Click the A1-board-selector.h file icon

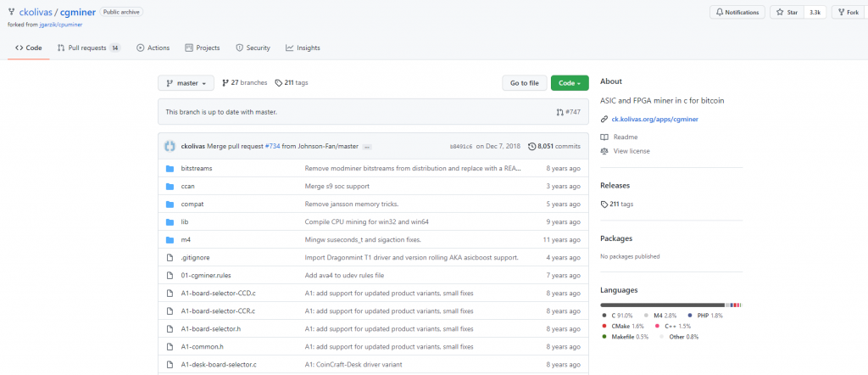pyautogui.click(x=170, y=328)
